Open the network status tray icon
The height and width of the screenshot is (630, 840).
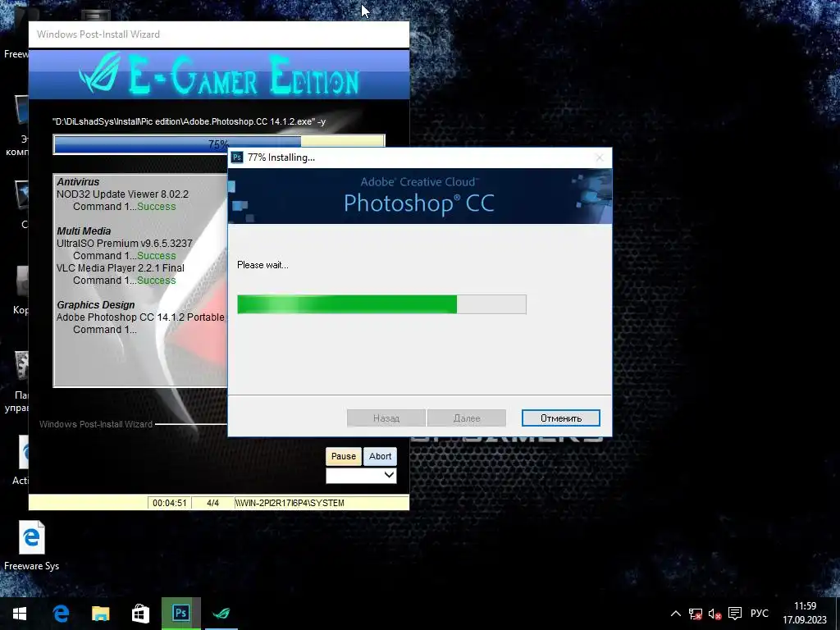click(696, 614)
